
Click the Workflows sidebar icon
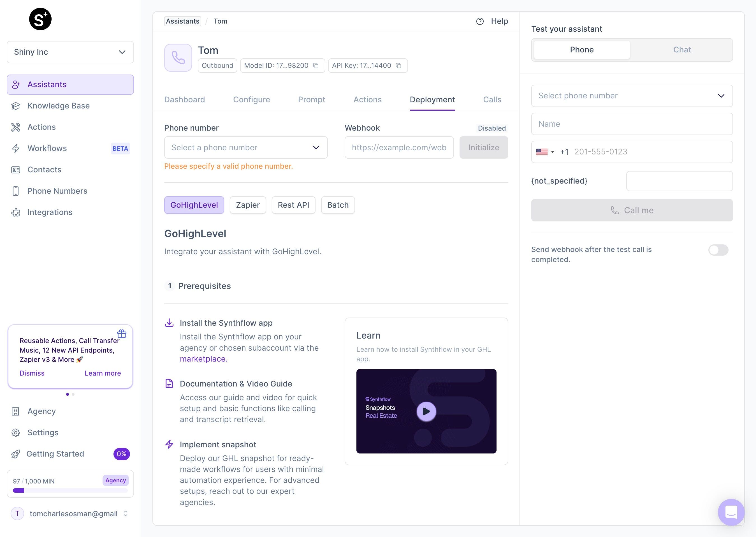[x=16, y=148]
